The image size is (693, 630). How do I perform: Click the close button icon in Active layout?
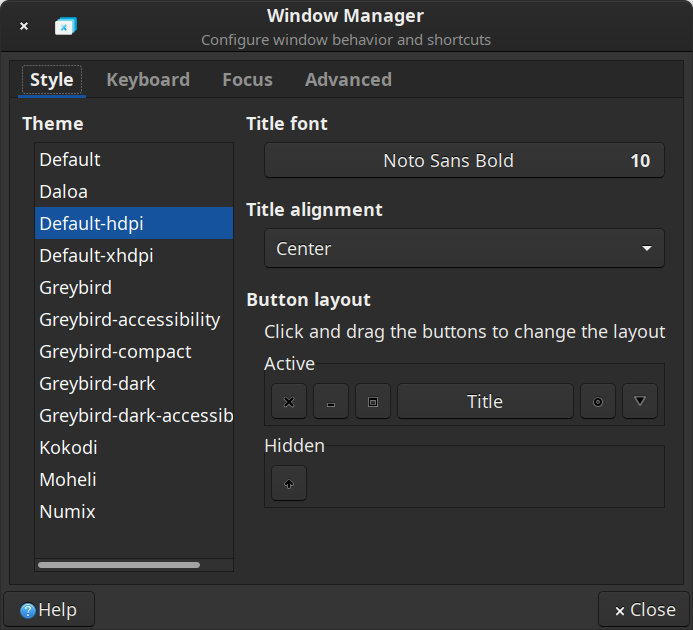coord(289,402)
